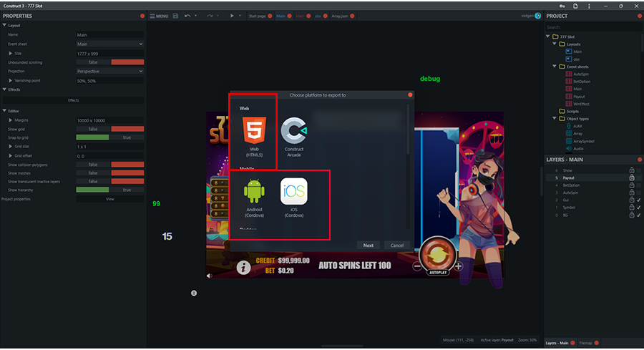644x350 pixels.
Task: Pick iOS (Cordova) export platform
Action: [293, 198]
